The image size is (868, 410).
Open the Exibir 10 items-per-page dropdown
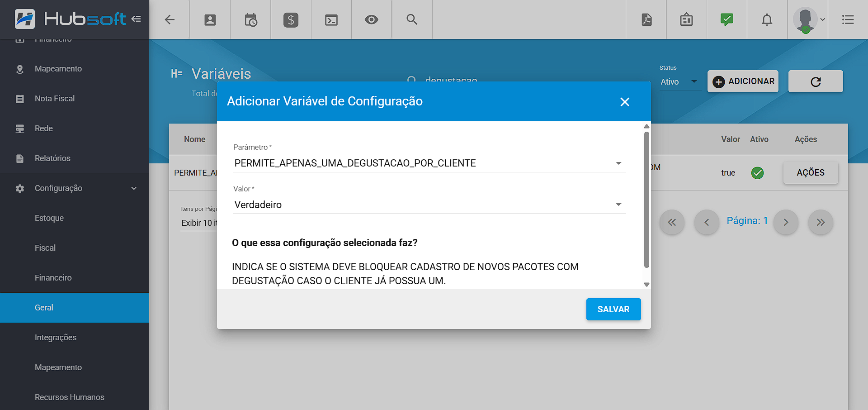(199, 223)
